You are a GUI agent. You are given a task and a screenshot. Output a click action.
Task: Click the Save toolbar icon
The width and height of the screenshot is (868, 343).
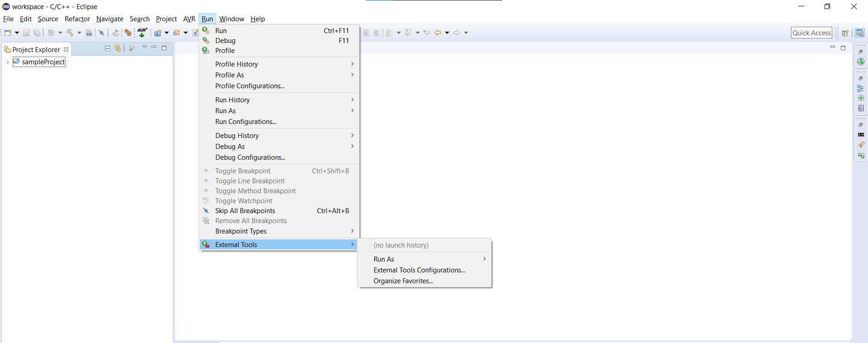tap(26, 33)
